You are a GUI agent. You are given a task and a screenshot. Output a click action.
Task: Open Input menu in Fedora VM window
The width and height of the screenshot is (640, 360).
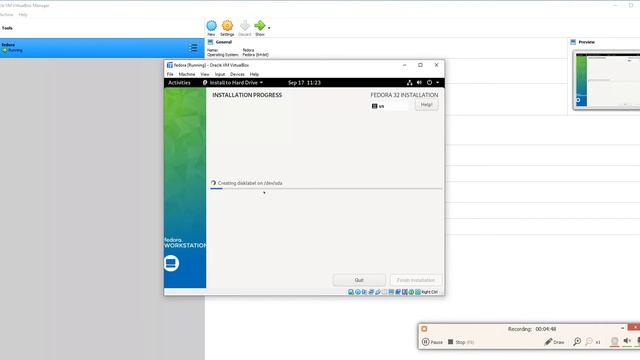coord(220,74)
